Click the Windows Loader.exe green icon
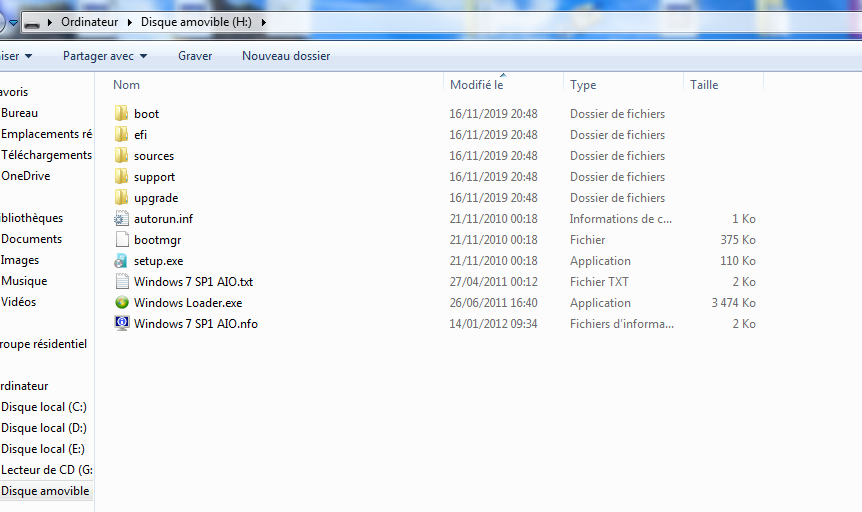 pos(122,303)
